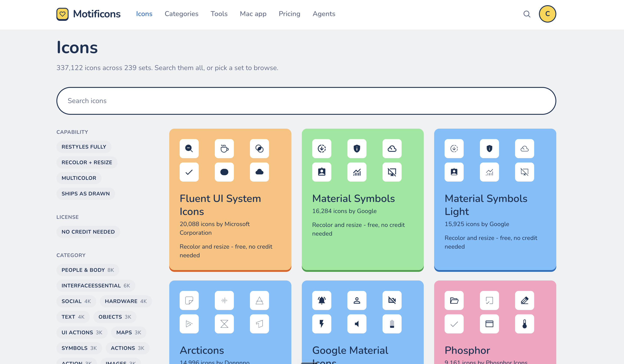Open the Material Symbols Light set title
The height and width of the screenshot is (364, 624).
pos(486,205)
